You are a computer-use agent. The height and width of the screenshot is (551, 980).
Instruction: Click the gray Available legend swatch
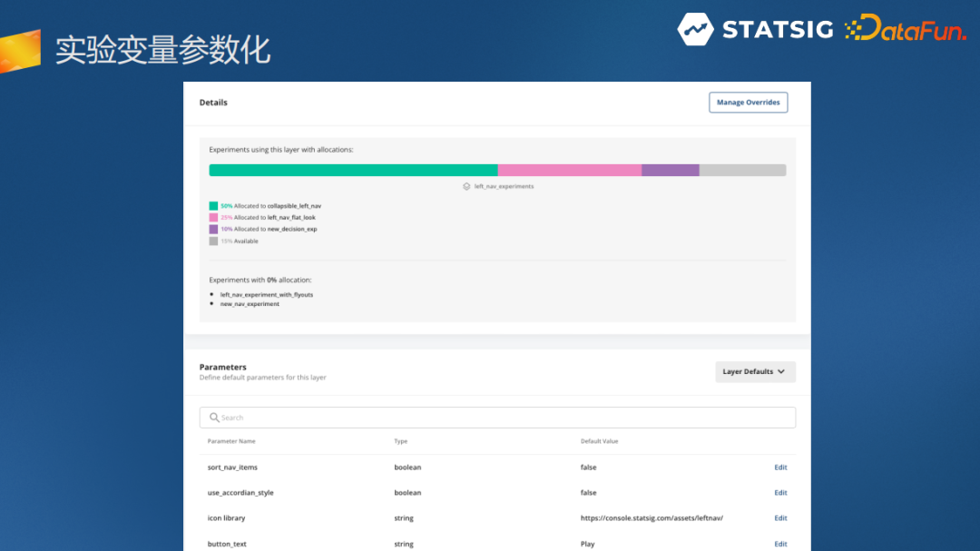(213, 241)
